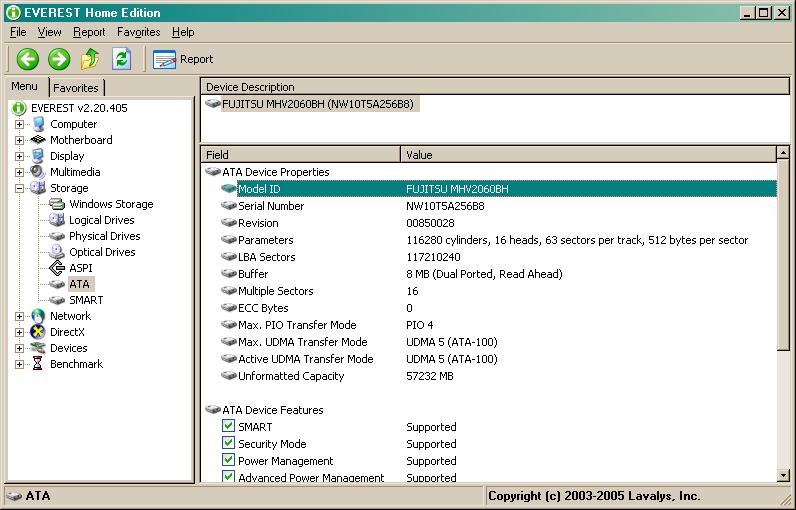Open the View menu
This screenshot has width=796, height=510.
(49, 32)
